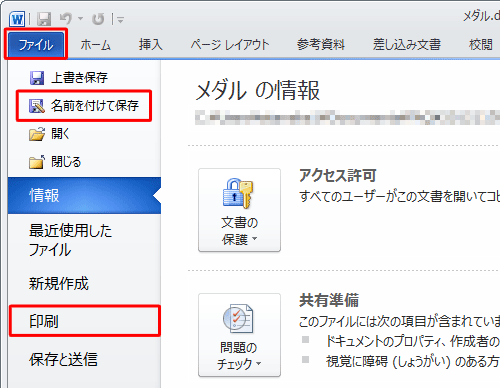The image size is (500, 388).
Task: Click the Save floppy icon in quick access toolbar
Action: (44, 19)
